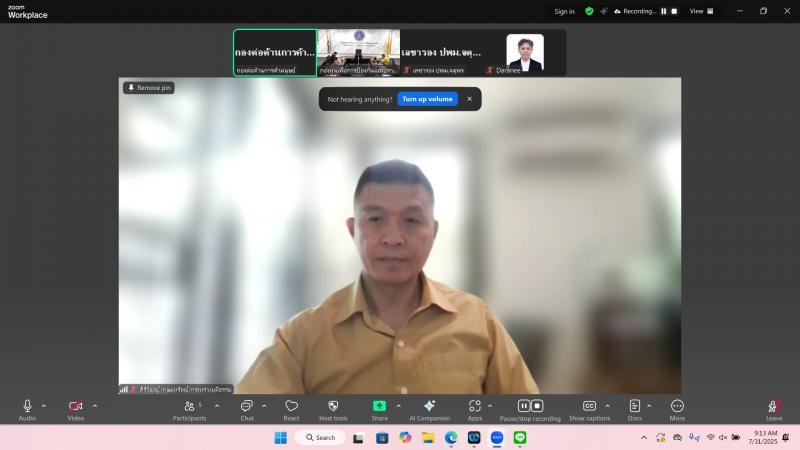Click the muted speaker volume tray icon

[723, 438]
